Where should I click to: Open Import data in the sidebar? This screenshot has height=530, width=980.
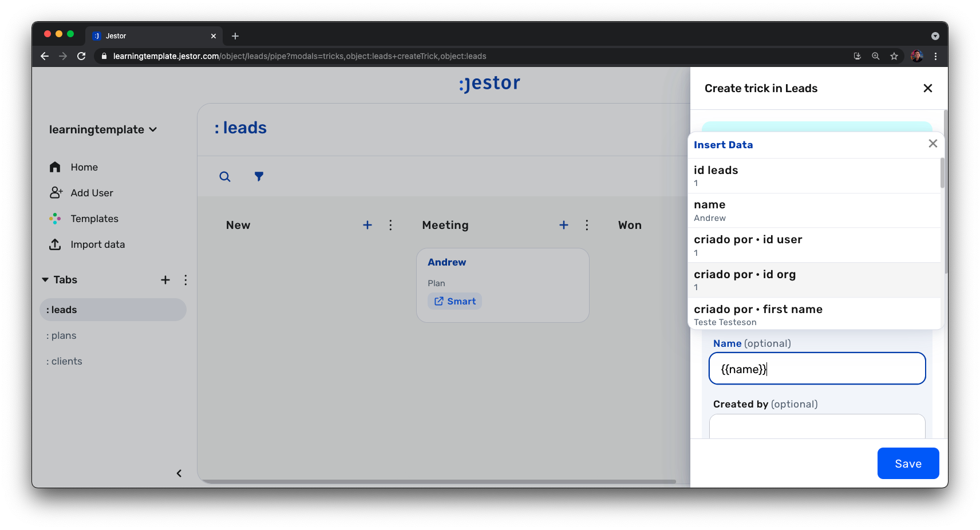(x=97, y=244)
